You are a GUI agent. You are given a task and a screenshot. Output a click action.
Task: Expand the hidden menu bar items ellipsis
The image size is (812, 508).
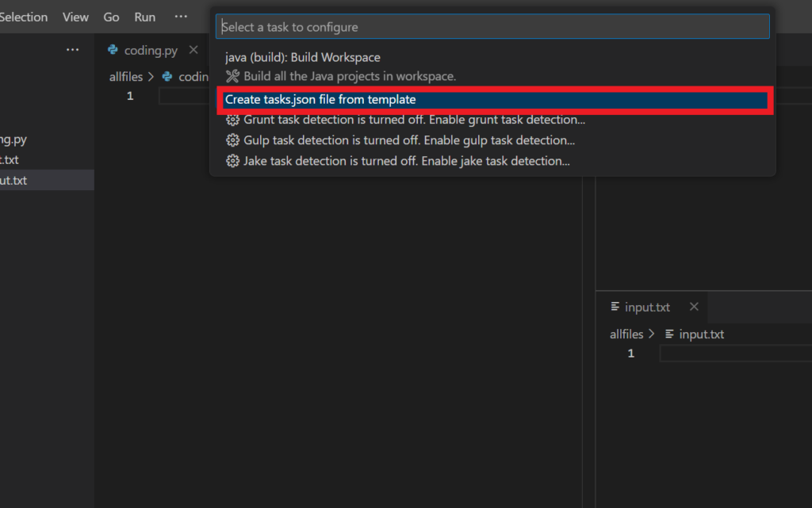pos(181,17)
